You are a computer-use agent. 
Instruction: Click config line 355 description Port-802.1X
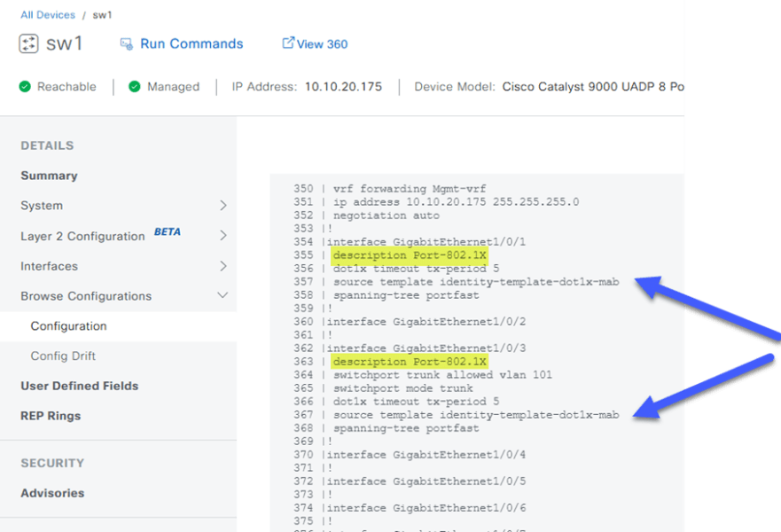[x=410, y=255]
